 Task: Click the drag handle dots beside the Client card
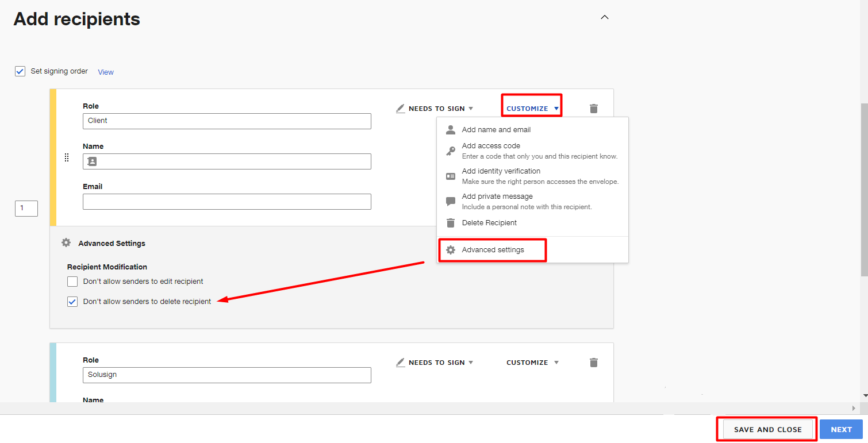(x=67, y=157)
